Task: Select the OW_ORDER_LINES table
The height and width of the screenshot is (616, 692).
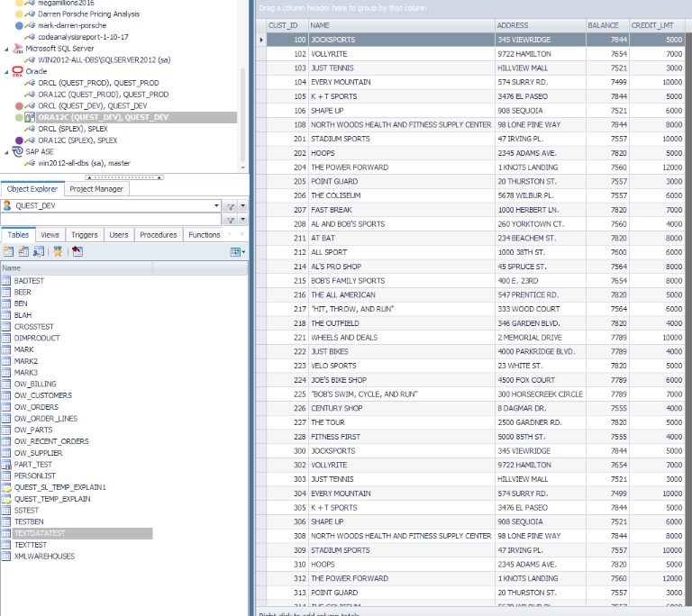Action: point(45,419)
